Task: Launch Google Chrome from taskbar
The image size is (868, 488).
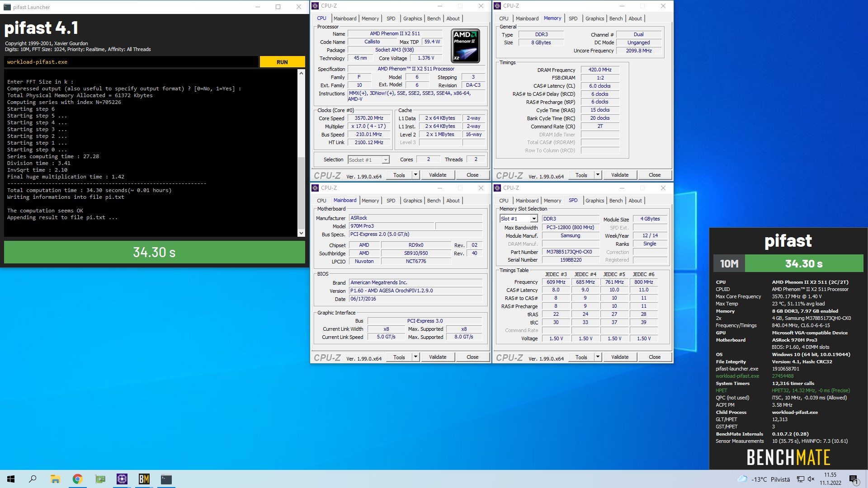Action: click(77, 479)
